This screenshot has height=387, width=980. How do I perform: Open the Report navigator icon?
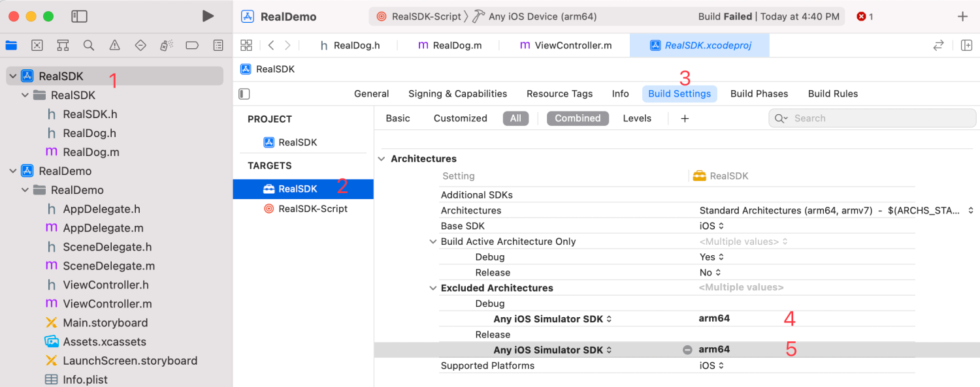pyautogui.click(x=218, y=45)
